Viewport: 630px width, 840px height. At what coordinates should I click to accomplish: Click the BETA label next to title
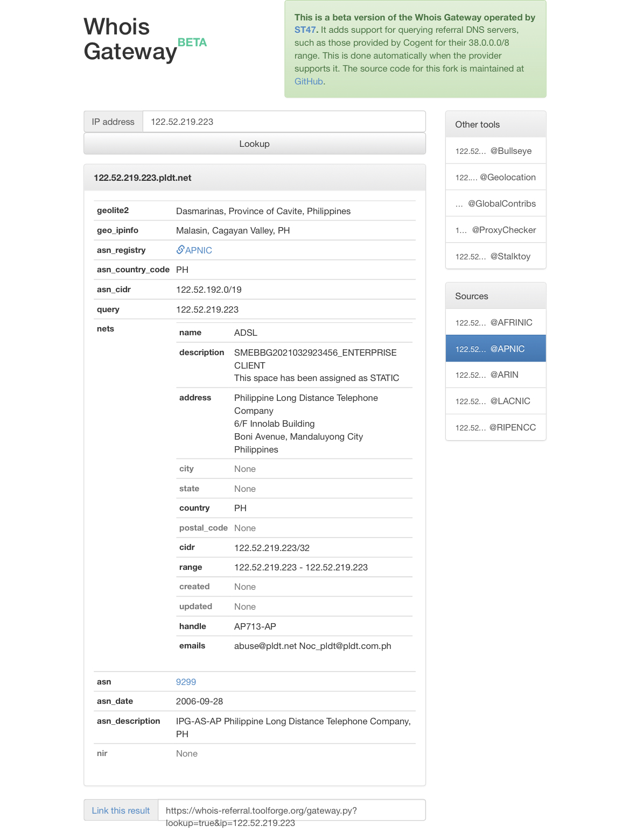192,42
